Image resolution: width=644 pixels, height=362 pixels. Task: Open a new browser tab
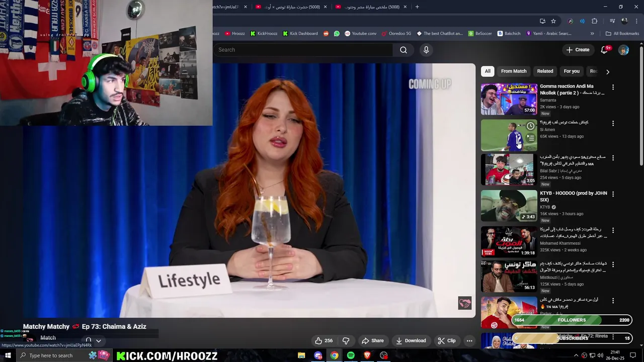[417, 7]
